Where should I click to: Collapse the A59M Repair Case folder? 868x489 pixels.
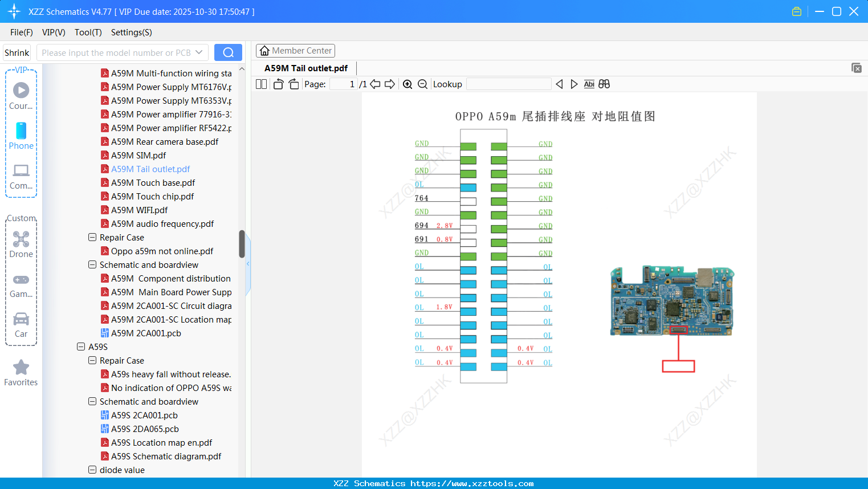[x=92, y=238]
